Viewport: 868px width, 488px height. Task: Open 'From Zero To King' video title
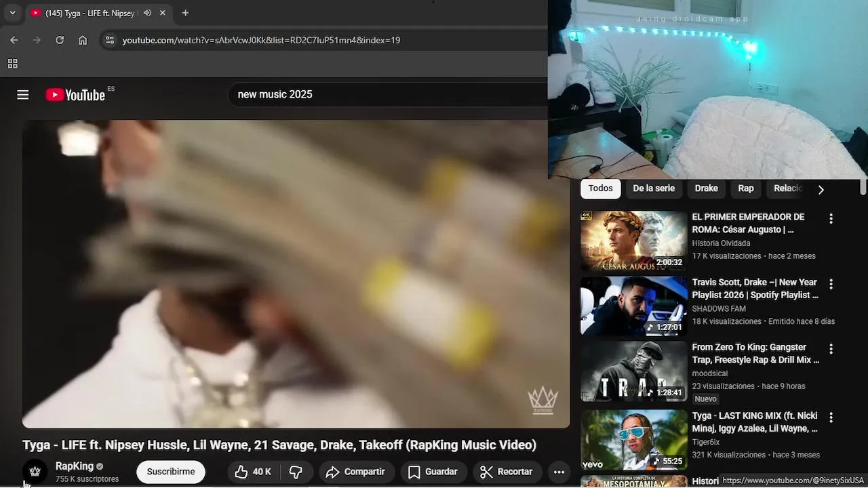click(755, 353)
